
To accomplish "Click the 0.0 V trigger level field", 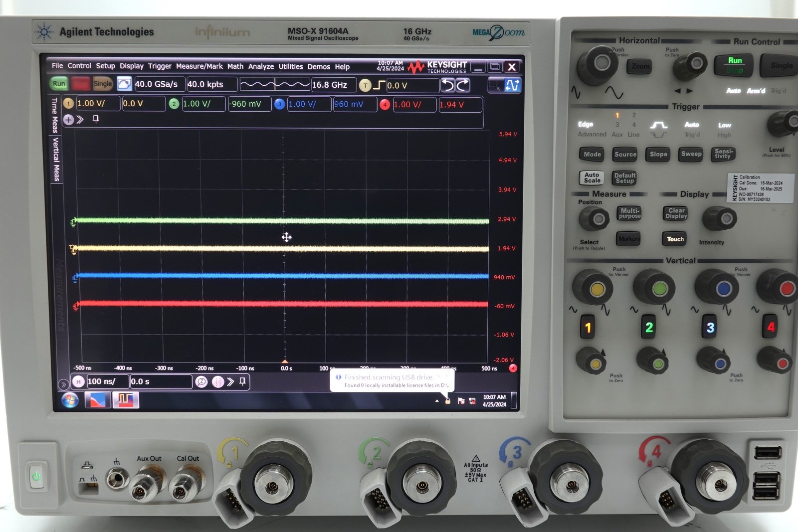I will (412, 85).
